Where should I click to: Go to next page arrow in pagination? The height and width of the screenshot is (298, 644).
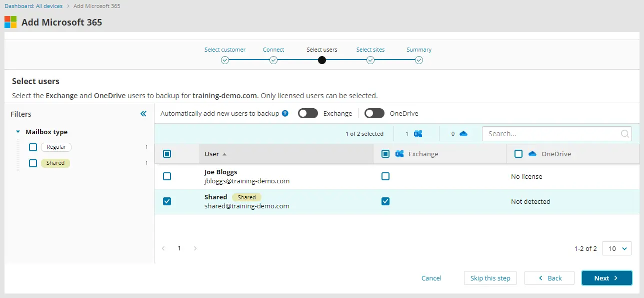point(195,248)
